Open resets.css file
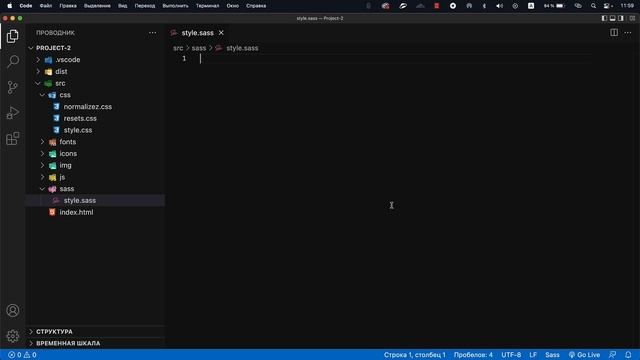 (x=80, y=119)
